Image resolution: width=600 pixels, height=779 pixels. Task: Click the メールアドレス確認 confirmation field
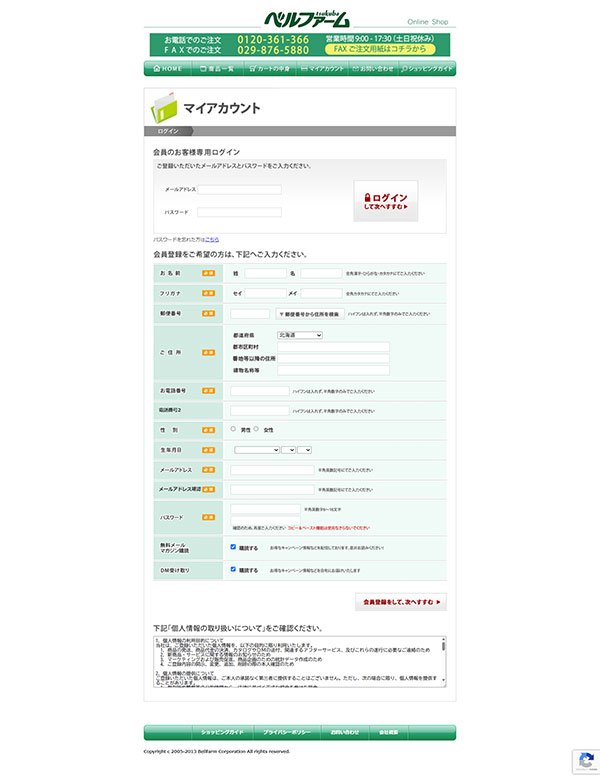tap(272, 490)
